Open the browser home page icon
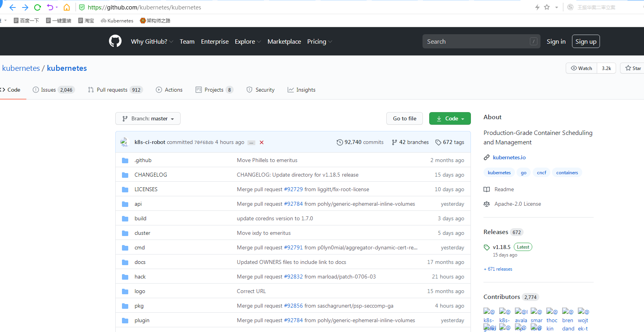Image resolution: width=644 pixels, height=332 pixels. tap(67, 7)
